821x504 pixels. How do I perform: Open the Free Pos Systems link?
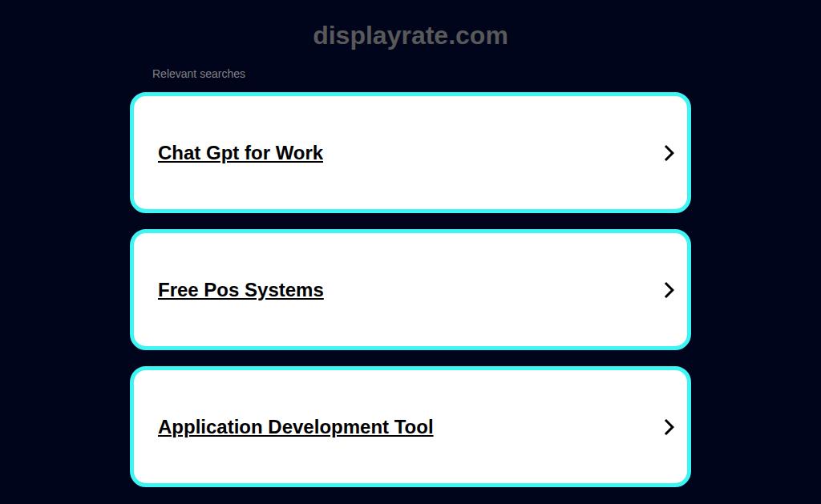tap(241, 290)
